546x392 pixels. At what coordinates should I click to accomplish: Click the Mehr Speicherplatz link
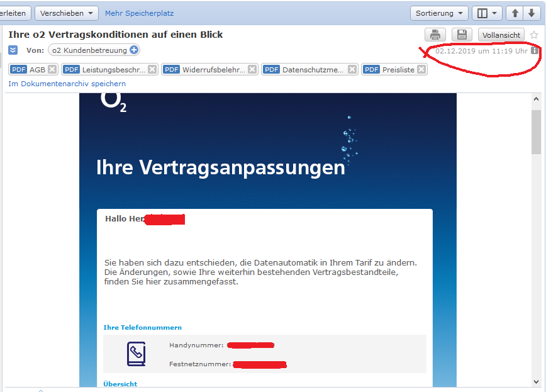click(x=139, y=13)
